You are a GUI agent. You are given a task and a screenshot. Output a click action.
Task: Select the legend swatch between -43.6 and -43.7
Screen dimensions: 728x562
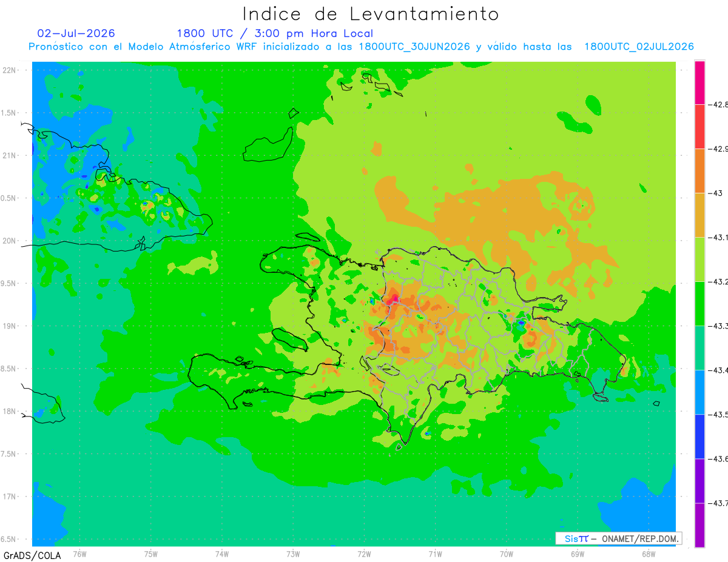pyautogui.click(x=699, y=480)
